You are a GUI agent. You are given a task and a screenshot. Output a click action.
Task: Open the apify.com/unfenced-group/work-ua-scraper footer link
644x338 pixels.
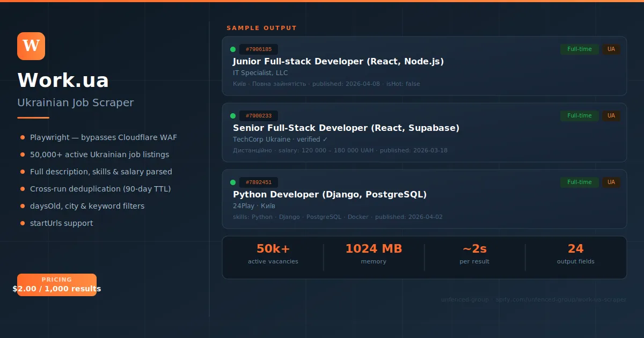tap(560, 299)
